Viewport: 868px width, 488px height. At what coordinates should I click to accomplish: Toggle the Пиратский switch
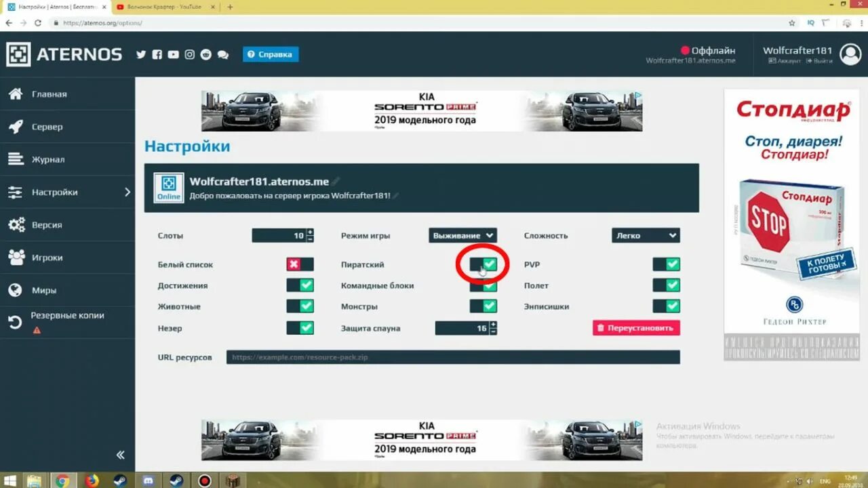[483, 264]
